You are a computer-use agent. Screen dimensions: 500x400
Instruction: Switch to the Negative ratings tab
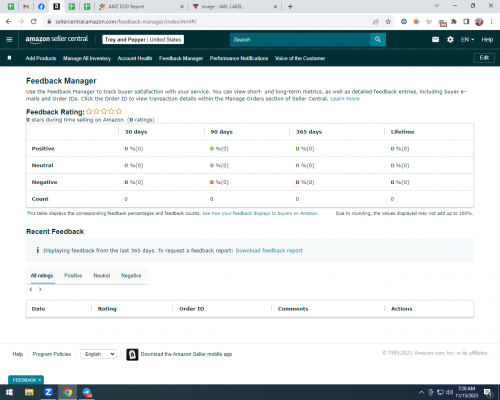click(x=131, y=275)
